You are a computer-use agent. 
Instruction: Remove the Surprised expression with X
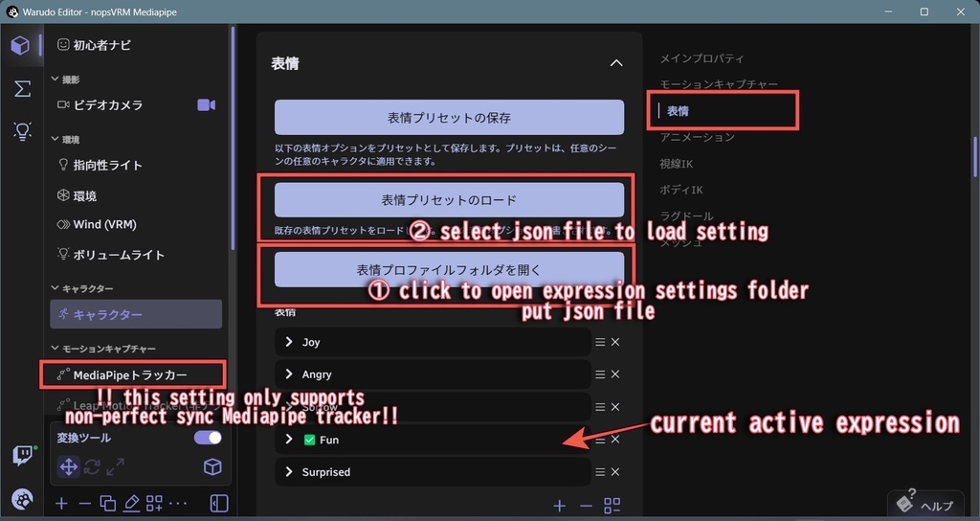pyautogui.click(x=615, y=472)
